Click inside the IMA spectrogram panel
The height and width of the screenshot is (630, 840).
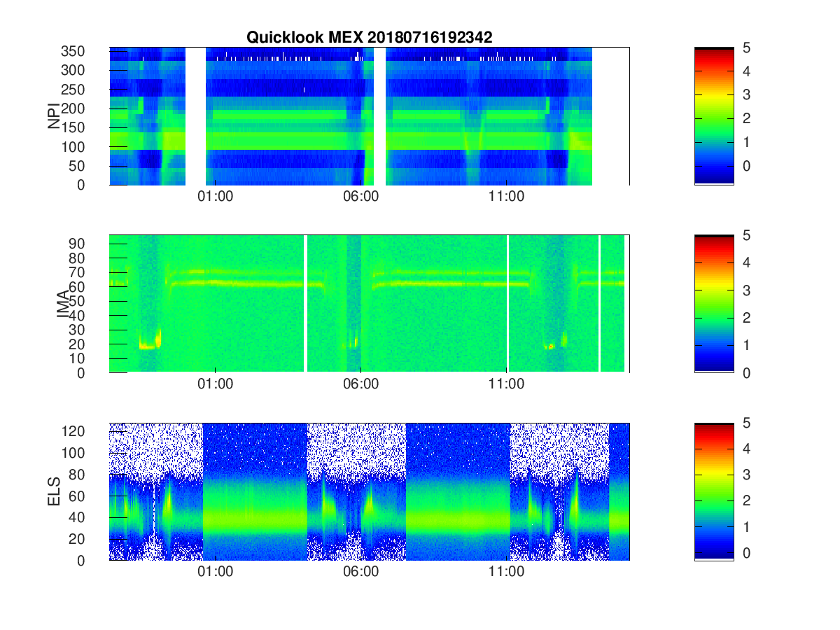[x=369, y=304]
